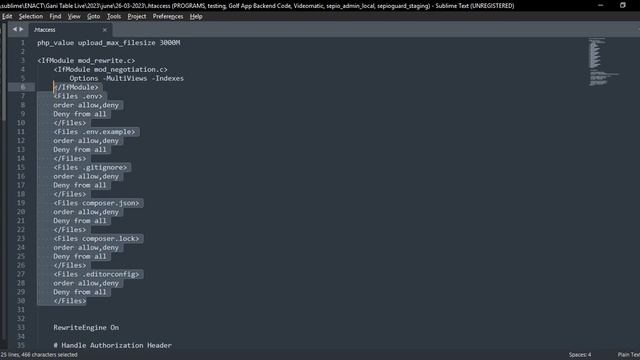
Task: Click the Files .editorconfig line
Action: coord(96,274)
